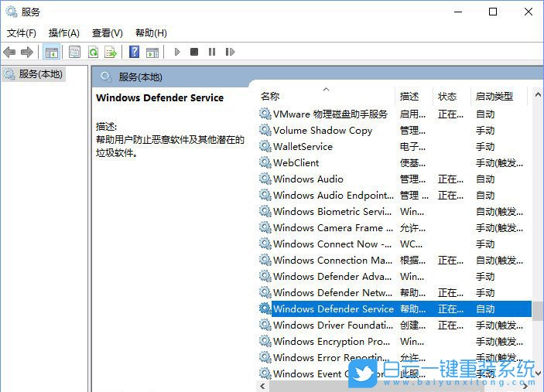Select 服务(本地) in the left tree
Image resolution: width=544 pixels, height=392 pixels.
pyautogui.click(x=33, y=73)
